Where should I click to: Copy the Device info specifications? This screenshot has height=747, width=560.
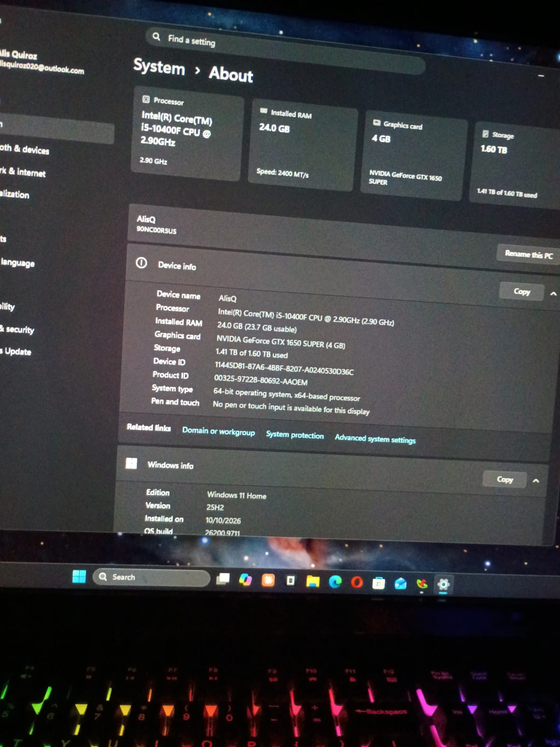pyautogui.click(x=522, y=292)
